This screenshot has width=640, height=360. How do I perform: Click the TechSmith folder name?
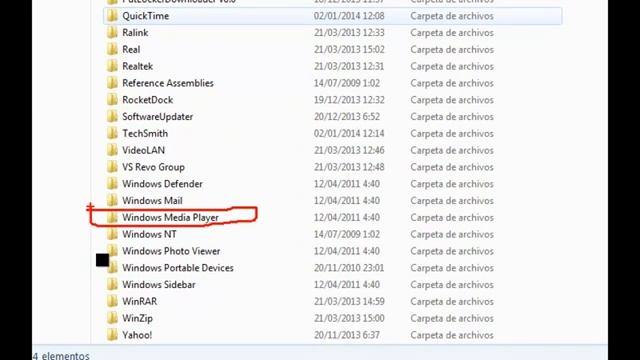[145, 133]
